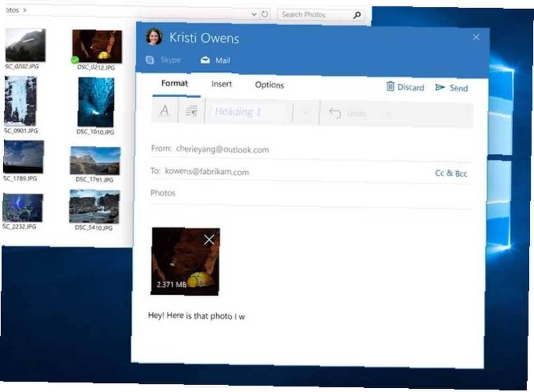Expand the Explorer address bar dropdown
Viewport: 534px width, 392px height.
click(x=254, y=14)
